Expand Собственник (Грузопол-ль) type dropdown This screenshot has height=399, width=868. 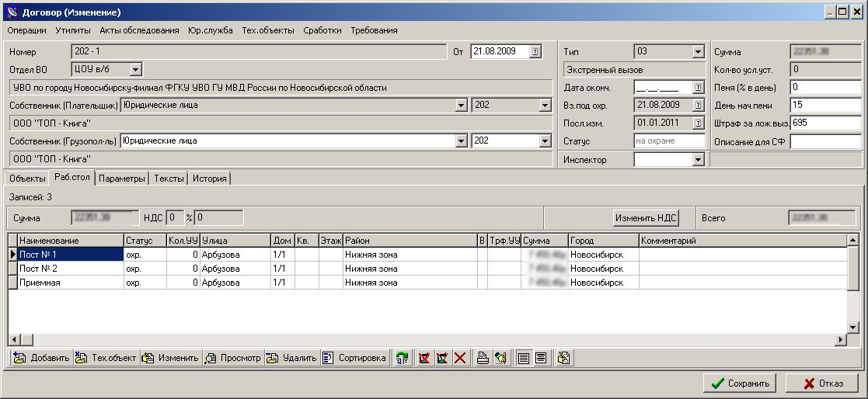click(x=462, y=141)
